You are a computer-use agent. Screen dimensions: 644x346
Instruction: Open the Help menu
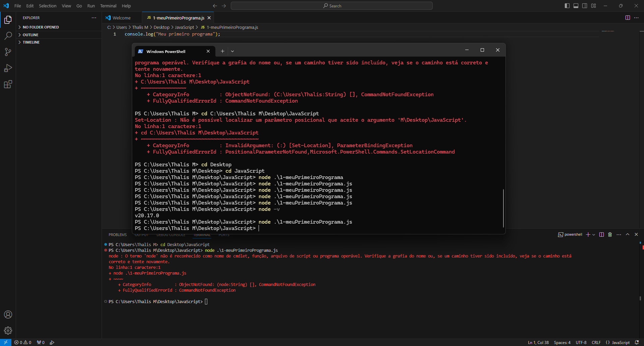pyautogui.click(x=126, y=6)
